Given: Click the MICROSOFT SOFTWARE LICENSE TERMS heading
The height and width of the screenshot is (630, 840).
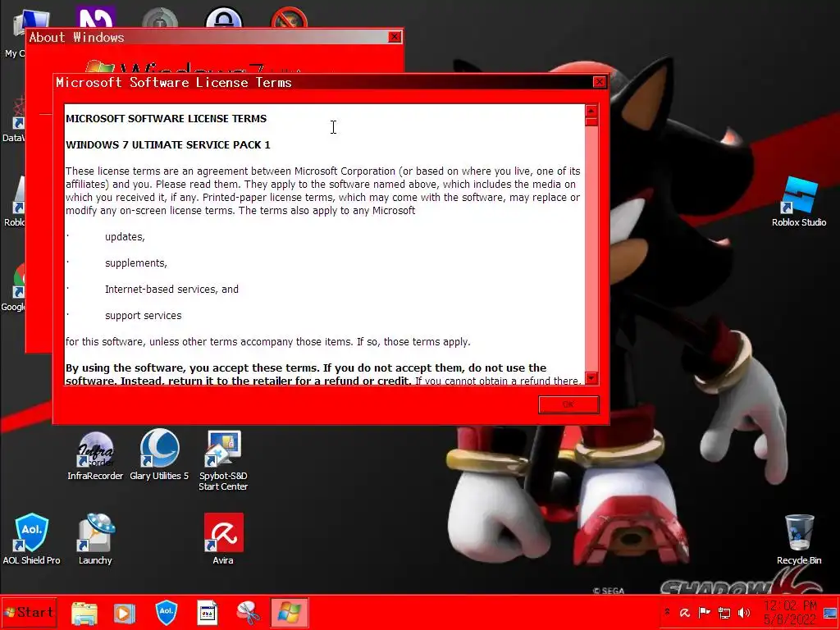Looking at the screenshot, I should [x=166, y=118].
